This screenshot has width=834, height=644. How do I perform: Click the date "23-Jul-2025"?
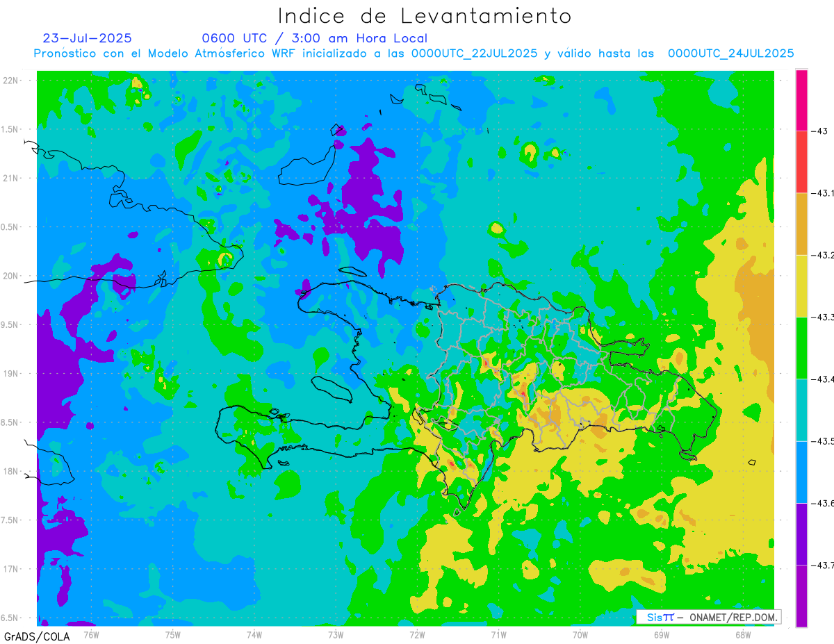click(x=87, y=38)
